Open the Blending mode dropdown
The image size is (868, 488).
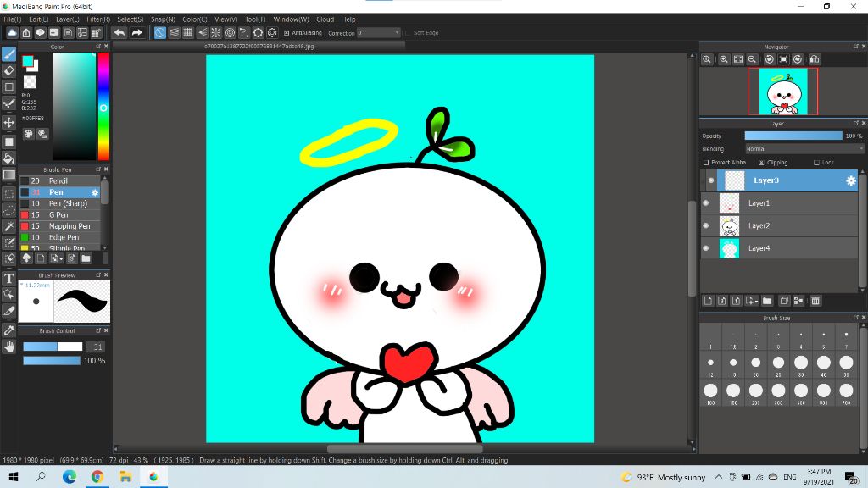click(804, 149)
